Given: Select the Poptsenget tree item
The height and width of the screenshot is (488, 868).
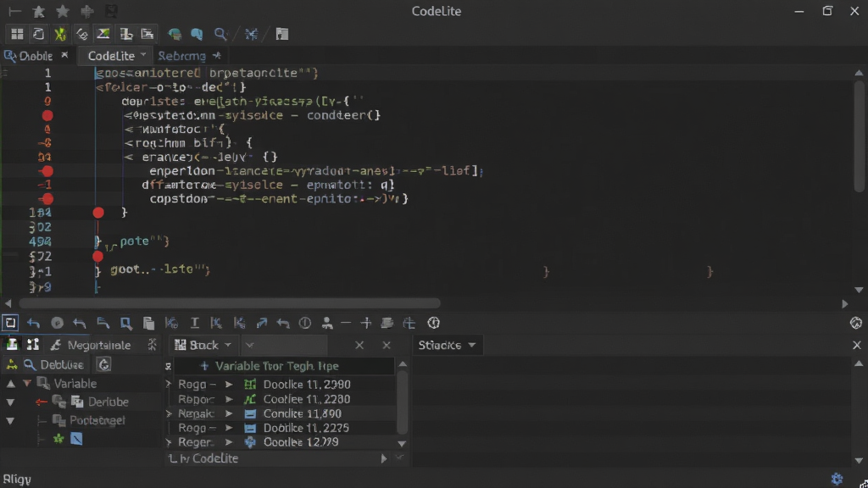Looking at the screenshot, I should point(97,420).
